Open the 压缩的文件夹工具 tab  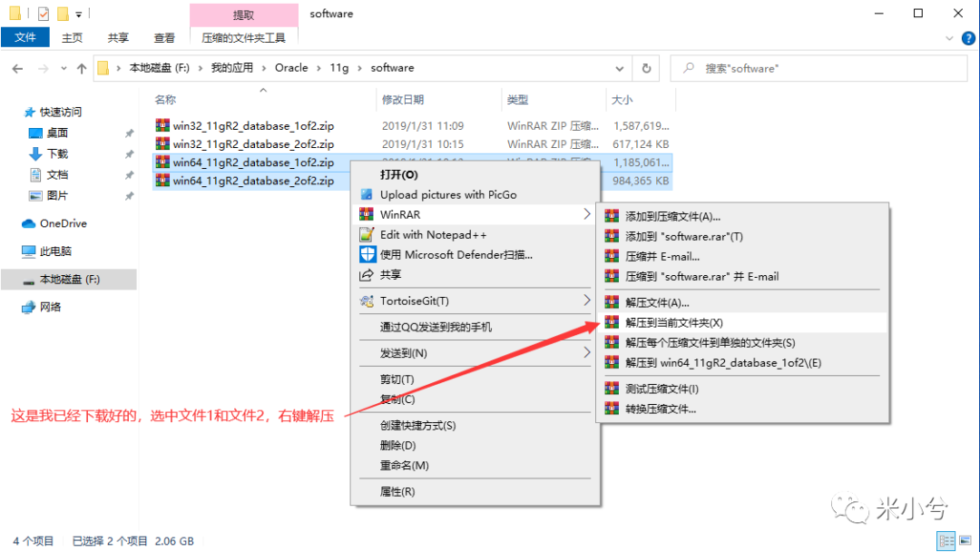pyautogui.click(x=243, y=37)
